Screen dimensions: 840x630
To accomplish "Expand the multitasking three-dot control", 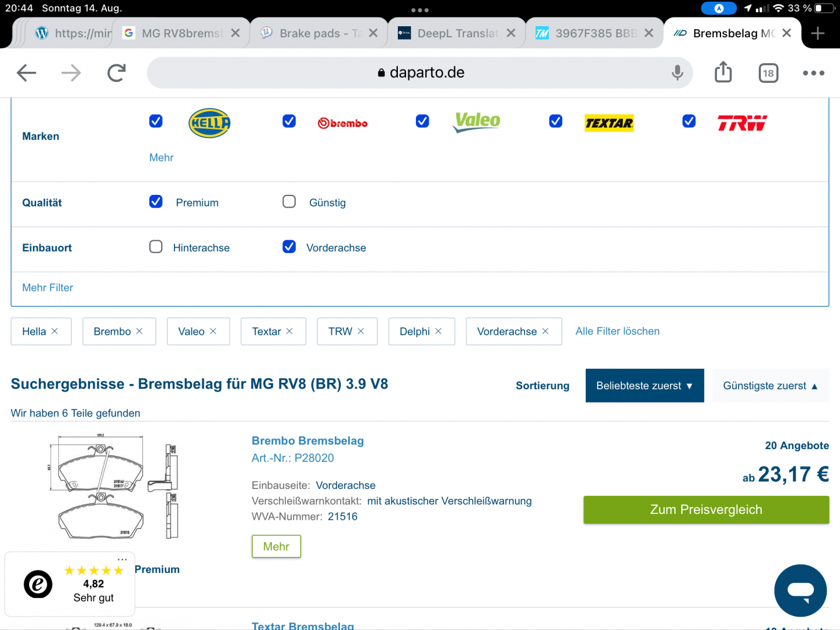I will (x=420, y=10).
